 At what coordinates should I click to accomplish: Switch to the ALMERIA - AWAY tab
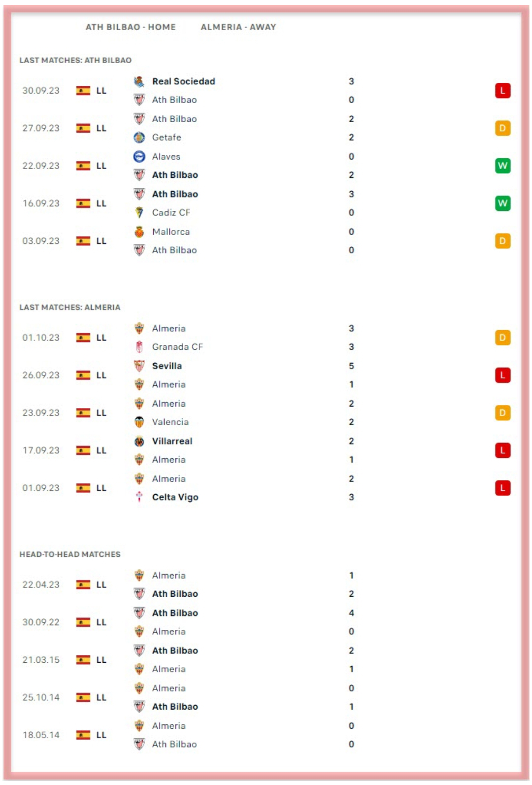click(x=238, y=27)
